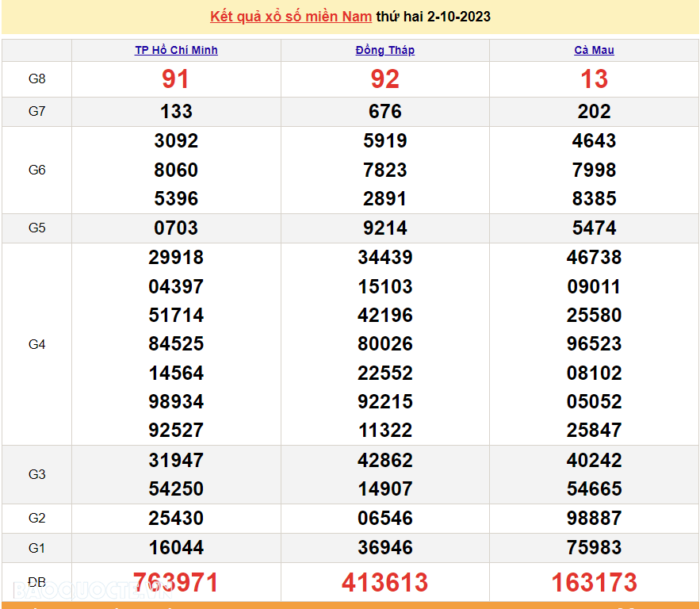Click the G6 result 8060

176,170
